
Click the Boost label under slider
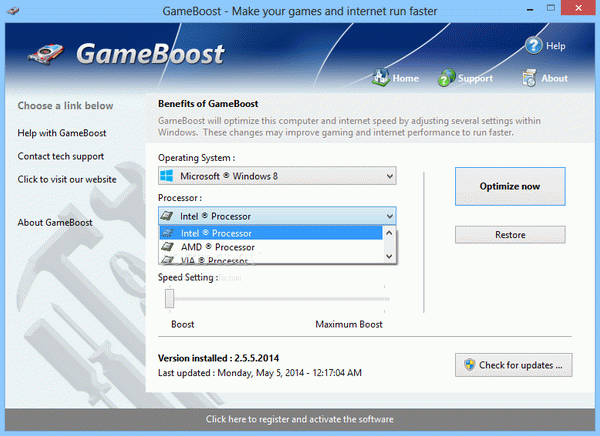pos(183,324)
